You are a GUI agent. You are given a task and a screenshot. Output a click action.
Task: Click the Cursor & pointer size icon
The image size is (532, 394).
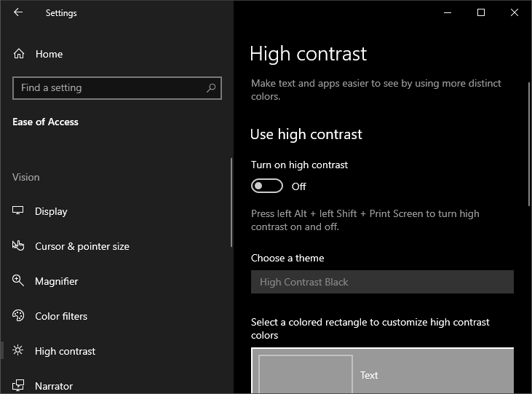click(x=19, y=246)
